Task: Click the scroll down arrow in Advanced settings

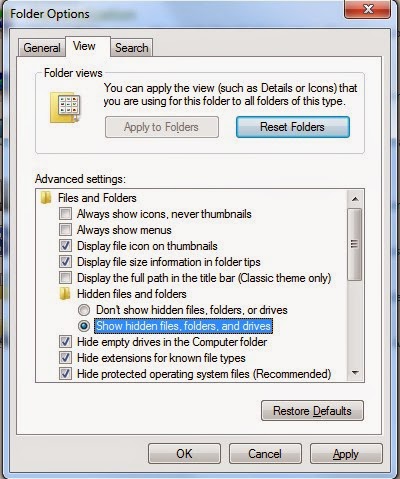Action: (x=355, y=373)
